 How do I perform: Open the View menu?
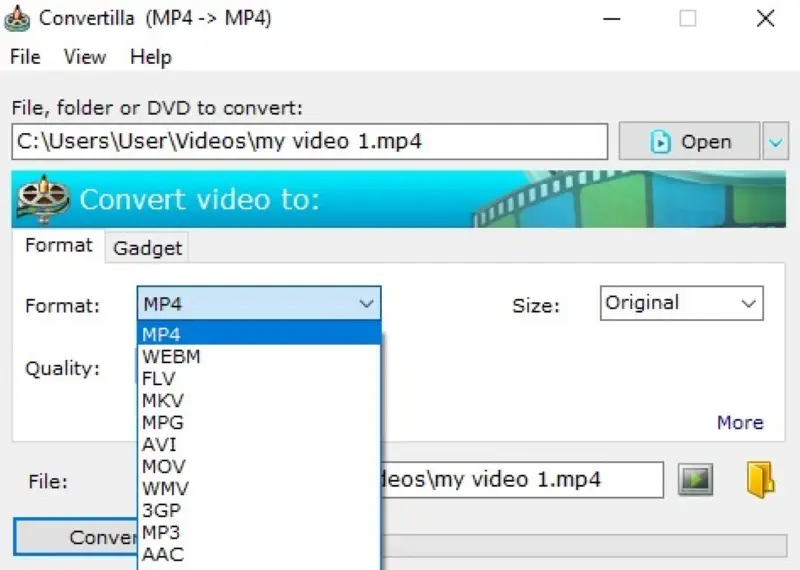pyautogui.click(x=85, y=57)
